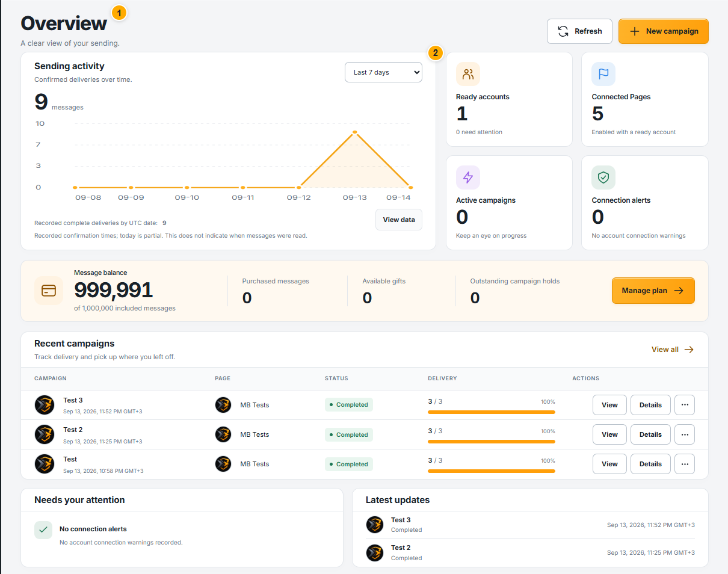Click MB Tests page avatar in Test 2 row
Viewport: 728px width, 574px height.
point(223,434)
